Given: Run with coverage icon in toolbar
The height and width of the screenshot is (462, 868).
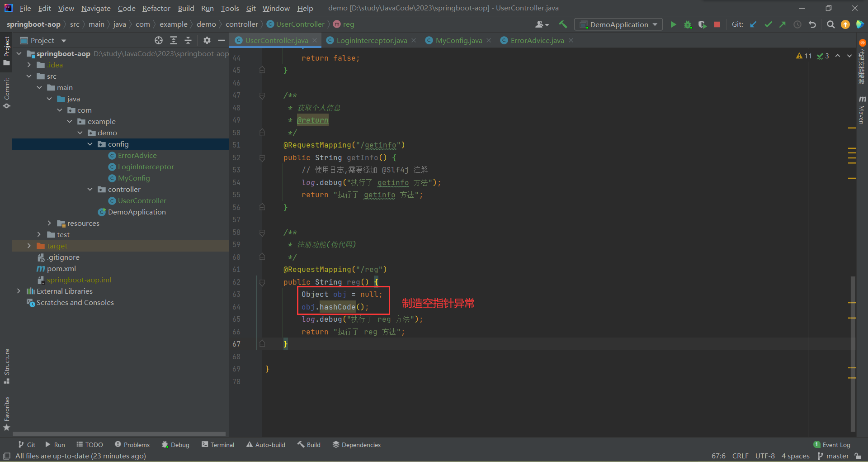Looking at the screenshot, I should pos(702,24).
